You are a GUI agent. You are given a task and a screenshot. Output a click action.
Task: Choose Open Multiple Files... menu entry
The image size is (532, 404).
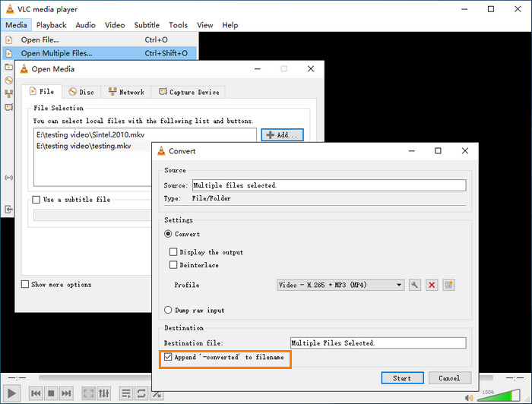tap(100, 53)
